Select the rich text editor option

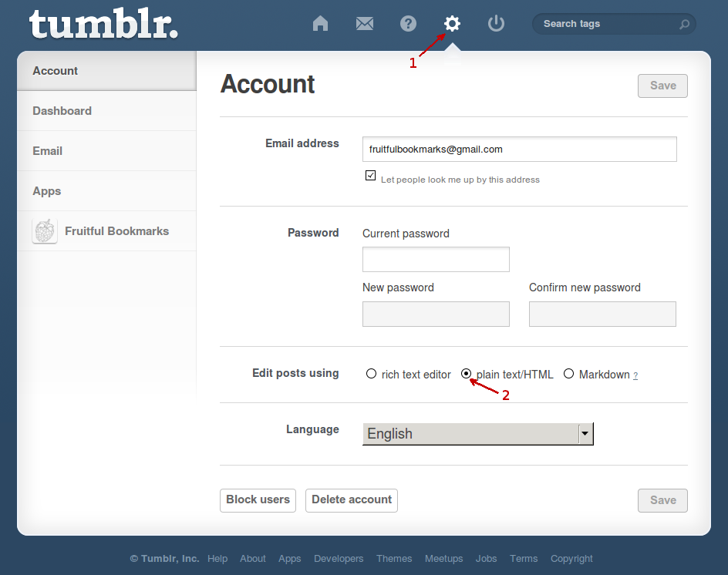coord(371,373)
